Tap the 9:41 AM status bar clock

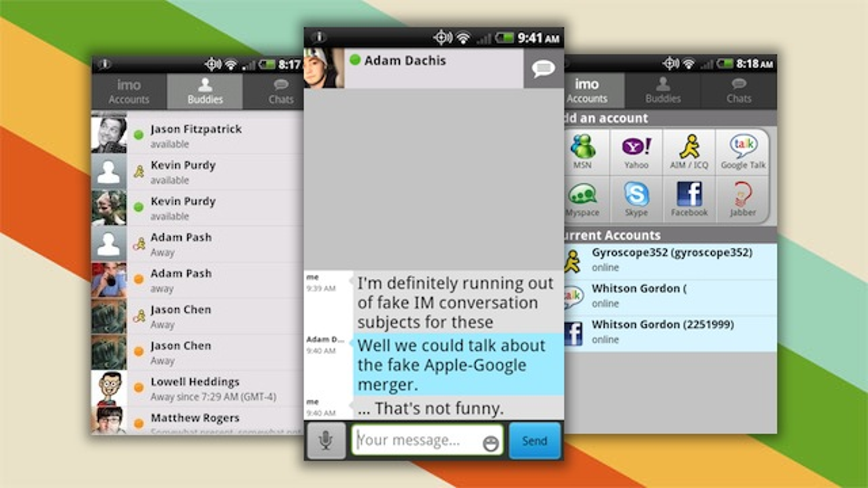point(538,38)
